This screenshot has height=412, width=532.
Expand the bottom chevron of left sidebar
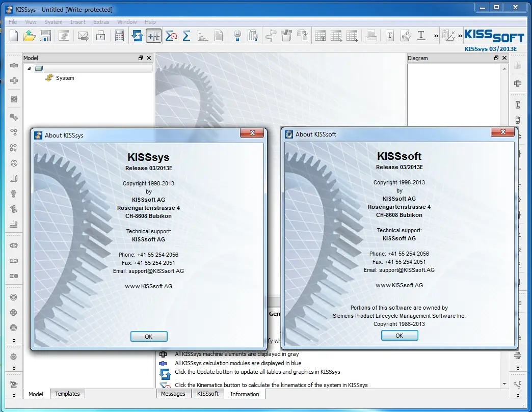coord(14,395)
